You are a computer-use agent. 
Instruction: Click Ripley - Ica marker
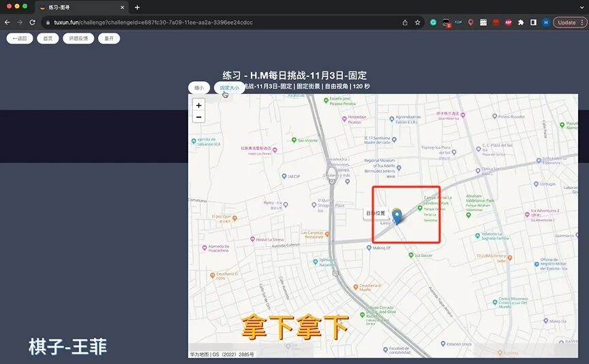coord(286,204)
